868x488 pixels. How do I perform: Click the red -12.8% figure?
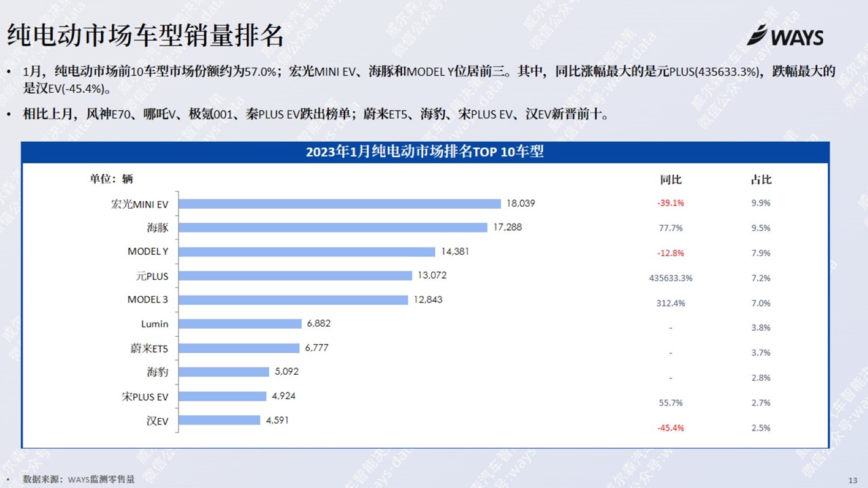(671, 253)
